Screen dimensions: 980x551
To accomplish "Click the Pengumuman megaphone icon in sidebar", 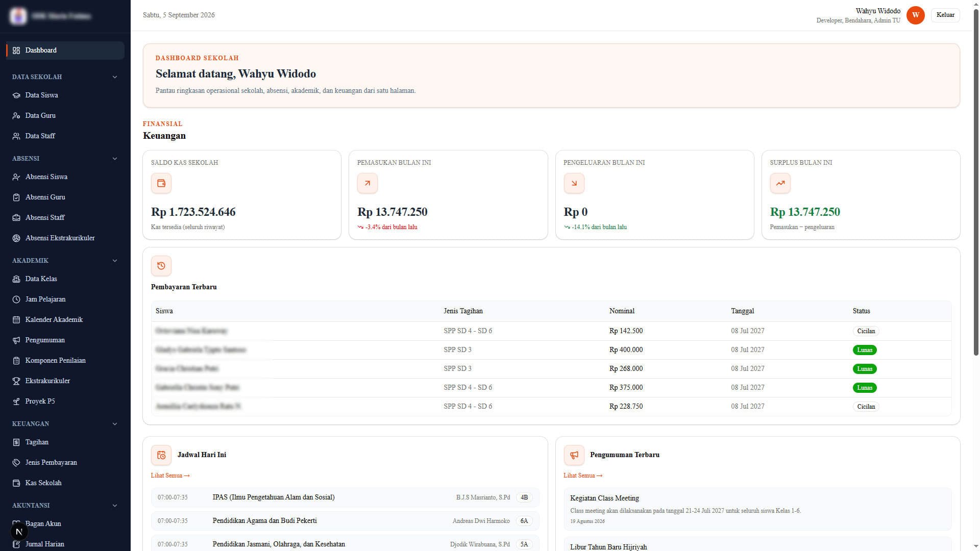I will pos(16,340).
